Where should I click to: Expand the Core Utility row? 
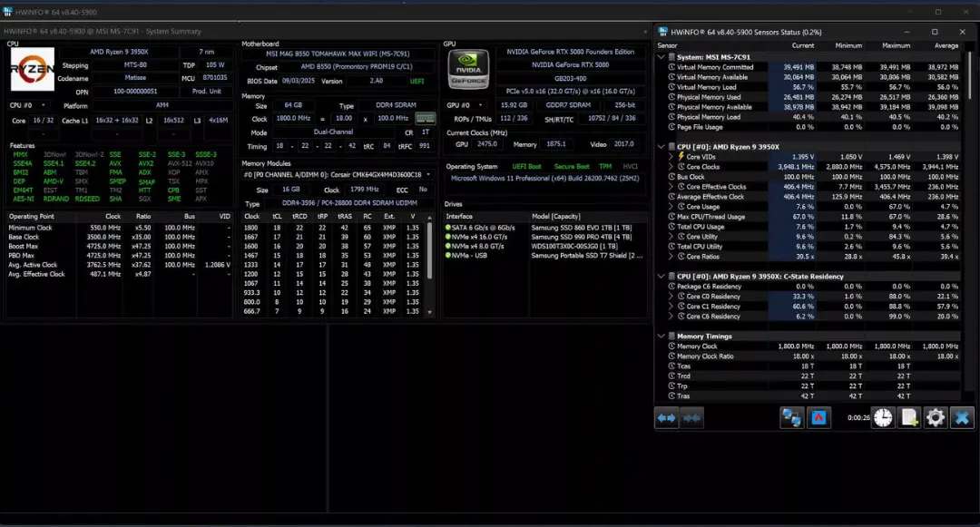tap(671, 237)
